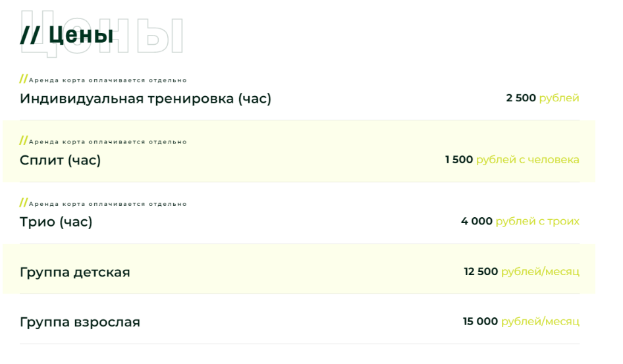623x364 pixels.
Task: Open the Трио (час) price item
Action: coord(56,222)
